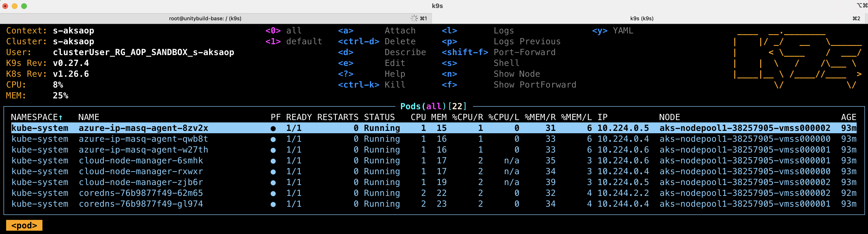Click the <y> YAML shortcut hint
The image size is (868, 234).
[613, 31]
